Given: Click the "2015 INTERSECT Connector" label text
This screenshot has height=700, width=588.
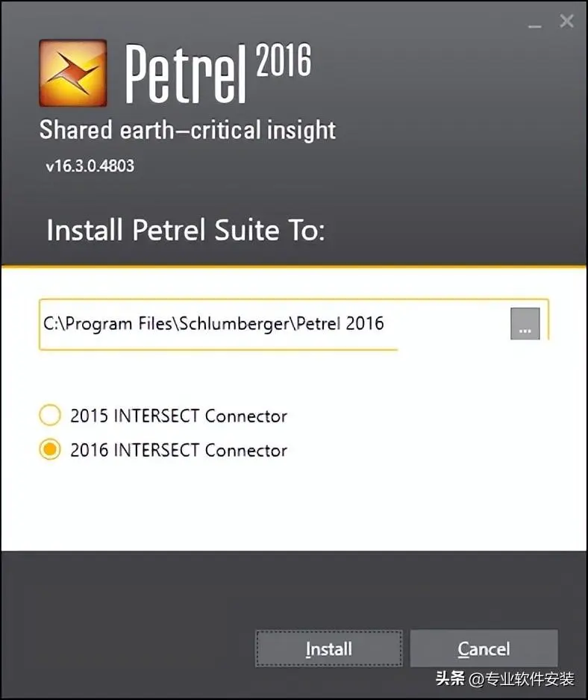Looking at the screenshot, I should [x=178, y=416].
